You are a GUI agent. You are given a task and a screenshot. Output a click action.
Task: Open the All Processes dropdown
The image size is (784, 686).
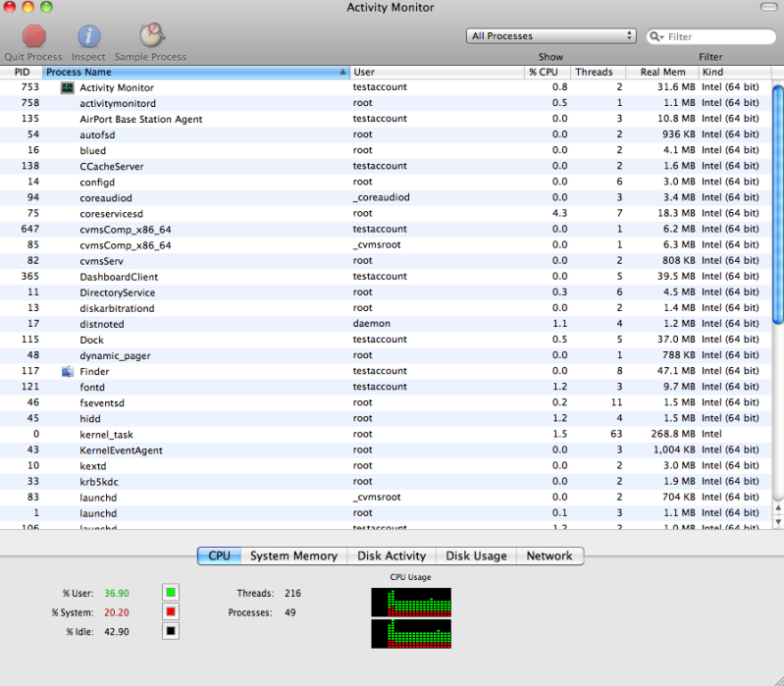pos(551,36)
